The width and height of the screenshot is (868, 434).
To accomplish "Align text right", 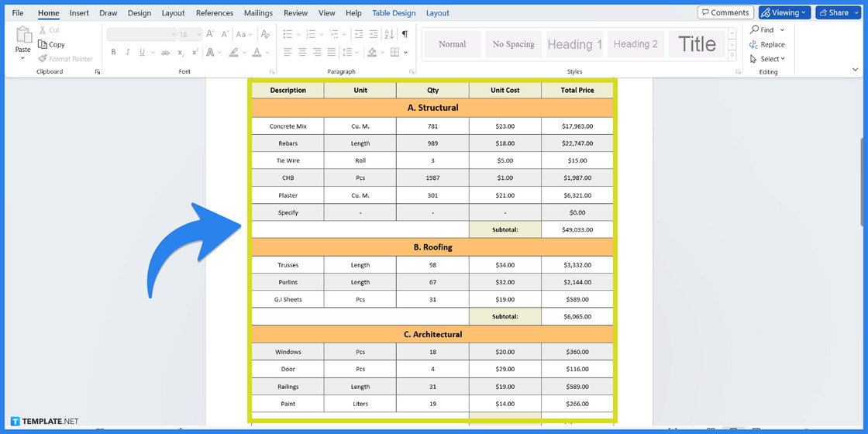I will click(x=317, y=52).
